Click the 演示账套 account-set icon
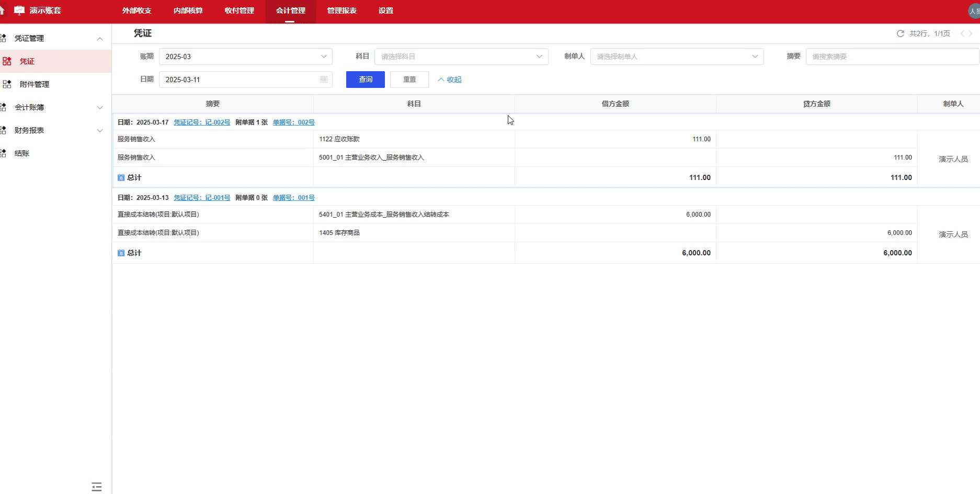 pyautogui.click(x=19, y=9)
